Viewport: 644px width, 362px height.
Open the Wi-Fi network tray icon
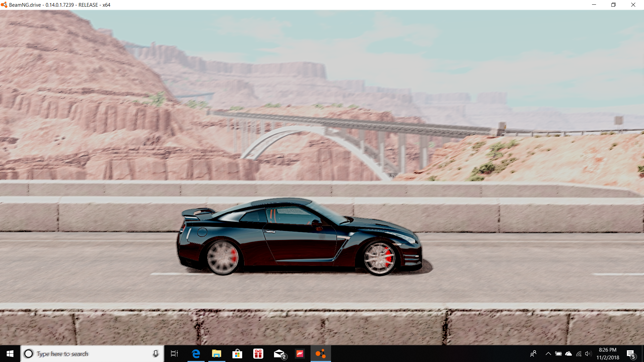pyautogui.click(x=579, y=354)
